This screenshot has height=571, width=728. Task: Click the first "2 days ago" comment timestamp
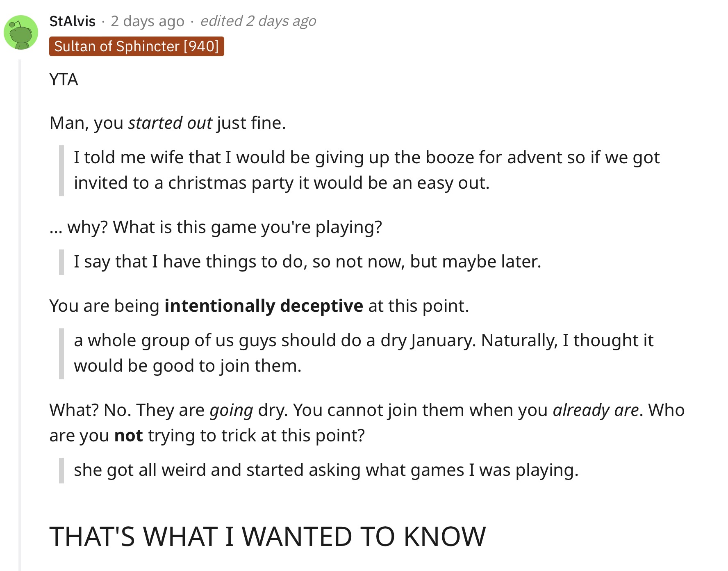148,21
